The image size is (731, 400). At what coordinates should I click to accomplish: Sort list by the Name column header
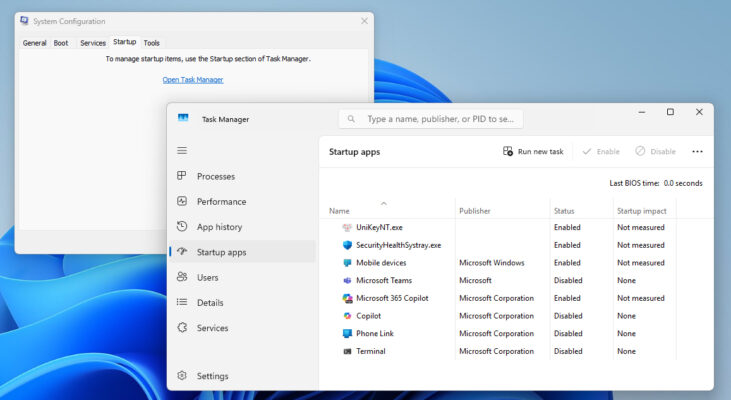point(340,211)
